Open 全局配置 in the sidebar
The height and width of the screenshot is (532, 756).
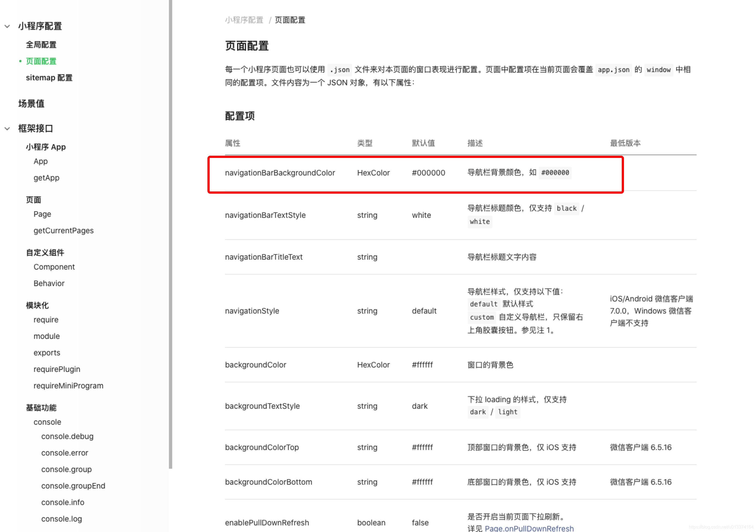(x=41, y=45)
